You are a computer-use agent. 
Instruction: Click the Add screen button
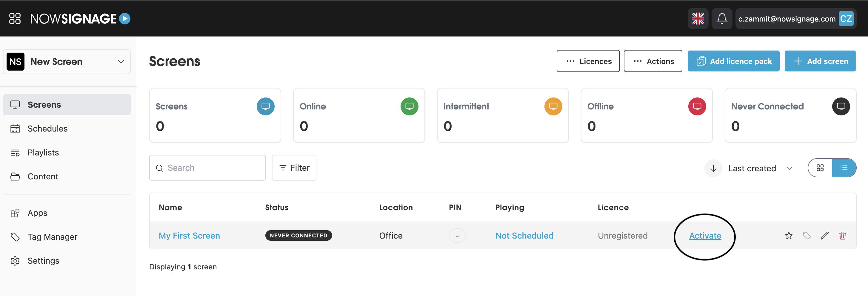pos(820,61)
